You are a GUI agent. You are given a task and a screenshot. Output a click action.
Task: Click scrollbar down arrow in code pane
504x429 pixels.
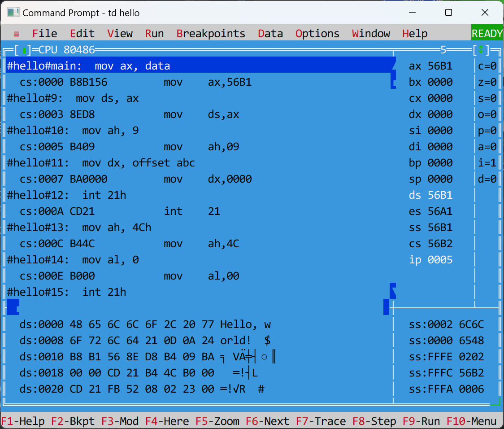coord(393,292)
